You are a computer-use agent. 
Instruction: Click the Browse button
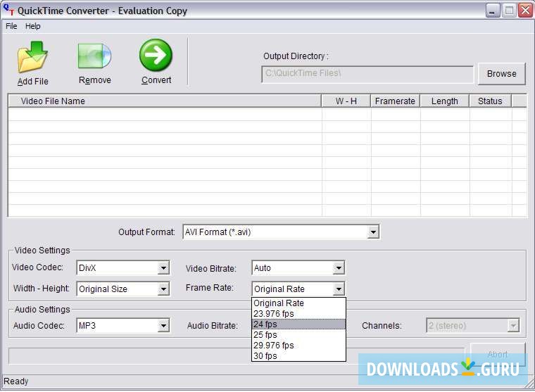[x=501, y=74]
